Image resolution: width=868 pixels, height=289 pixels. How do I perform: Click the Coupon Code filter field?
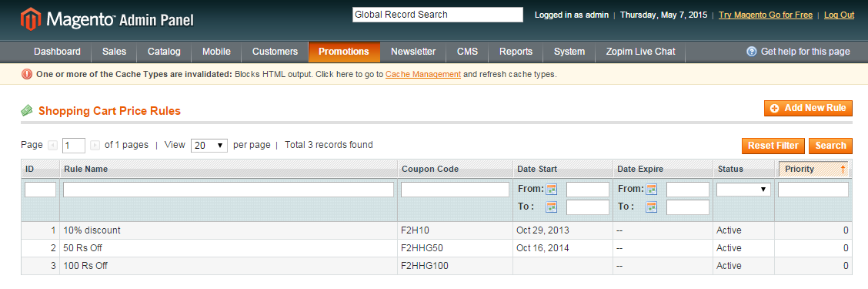click(x=455, y=190)
